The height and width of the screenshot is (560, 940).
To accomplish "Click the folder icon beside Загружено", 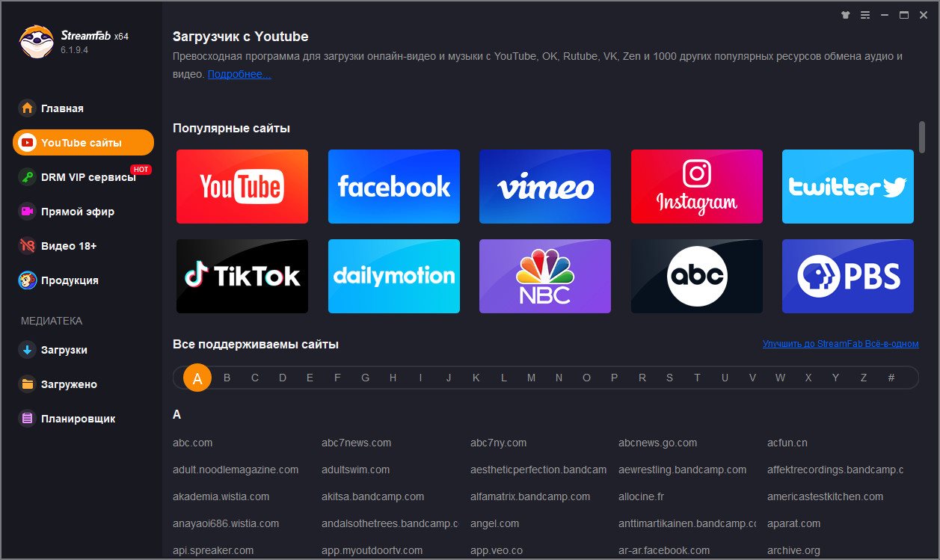I will click(28, 384).
